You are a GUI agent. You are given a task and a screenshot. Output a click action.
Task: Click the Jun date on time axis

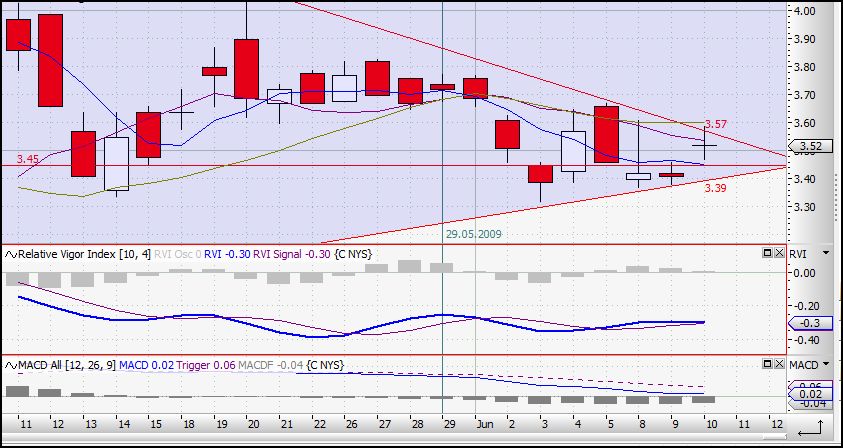[x=484, y=424]
